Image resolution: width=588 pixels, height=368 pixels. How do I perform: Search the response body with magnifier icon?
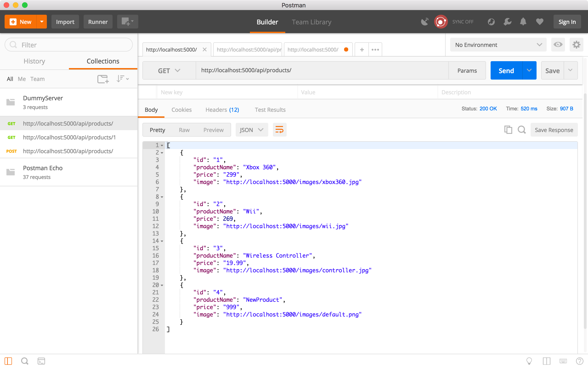pos(521,130)
